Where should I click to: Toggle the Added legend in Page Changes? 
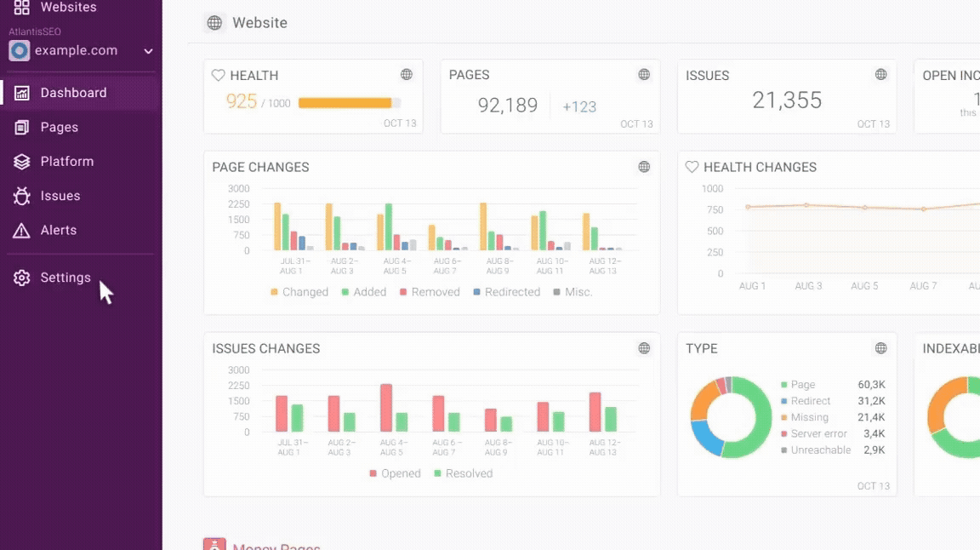tap(364, 292)
